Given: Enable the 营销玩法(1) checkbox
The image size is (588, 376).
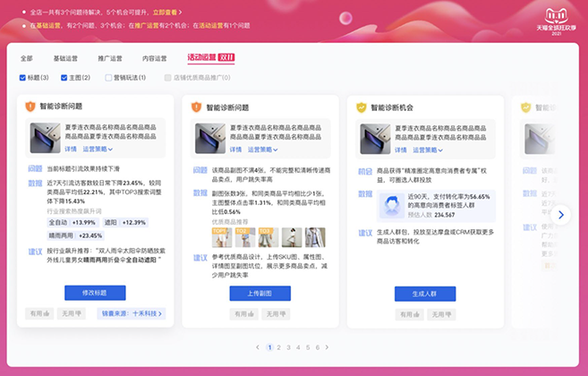Looking at the screenshot, I should (x=108, y=78).
